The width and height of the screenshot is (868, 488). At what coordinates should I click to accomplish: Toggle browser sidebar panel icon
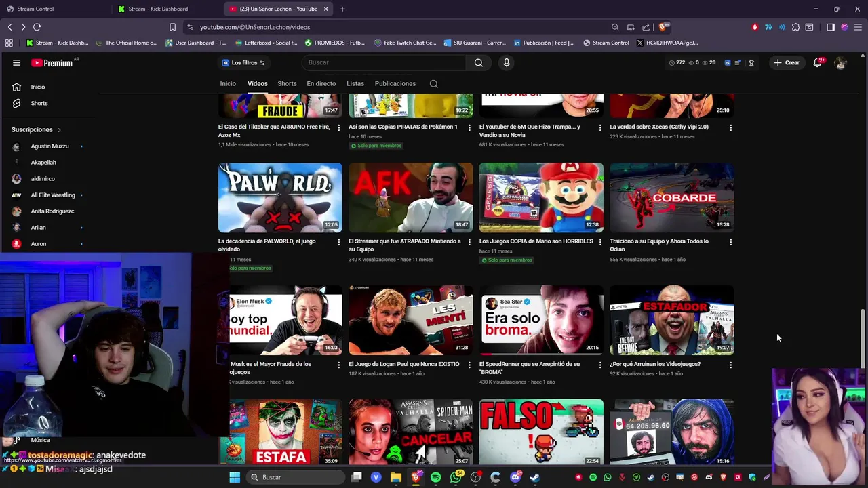coord(831,27)
